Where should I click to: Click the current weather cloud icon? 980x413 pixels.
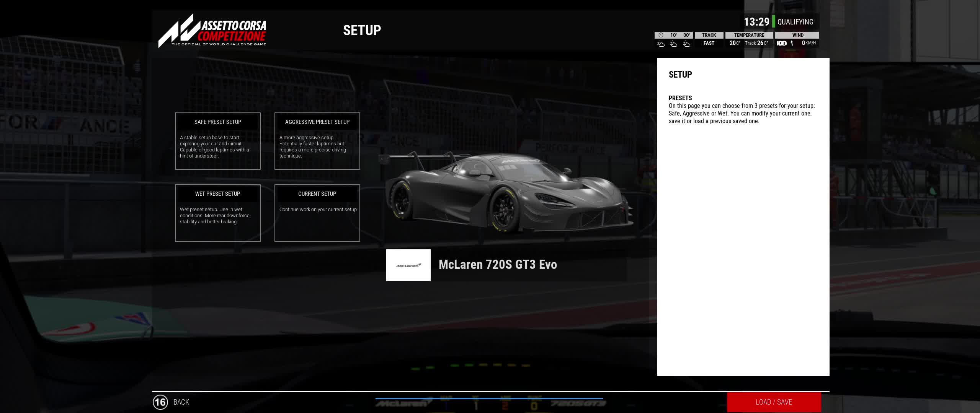661,44
